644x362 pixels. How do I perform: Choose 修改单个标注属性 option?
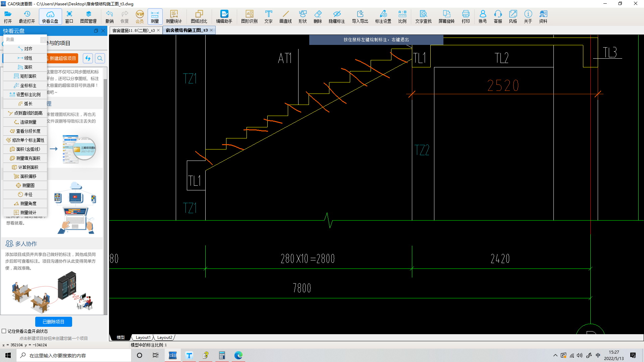tap(25, 140)
